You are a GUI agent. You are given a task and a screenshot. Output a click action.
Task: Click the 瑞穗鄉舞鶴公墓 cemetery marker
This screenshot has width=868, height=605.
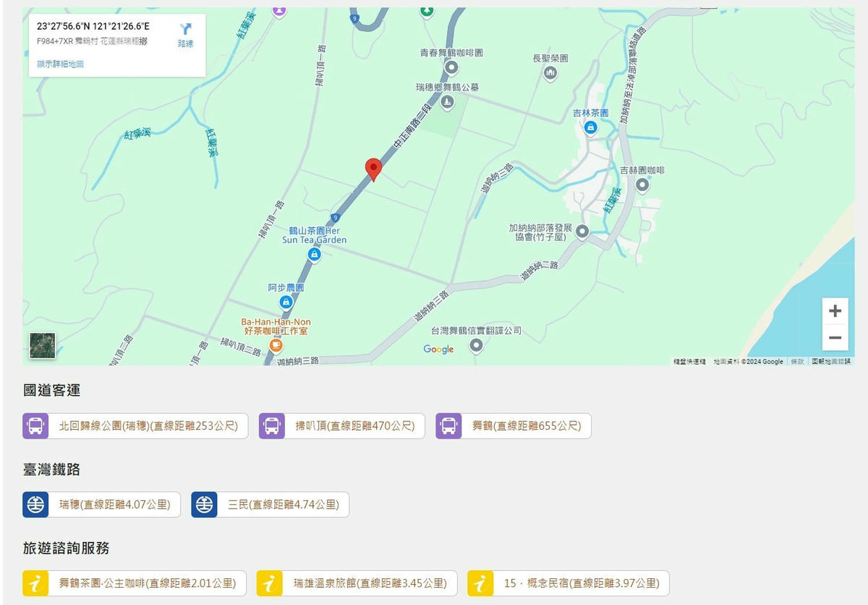coord(447,102)
